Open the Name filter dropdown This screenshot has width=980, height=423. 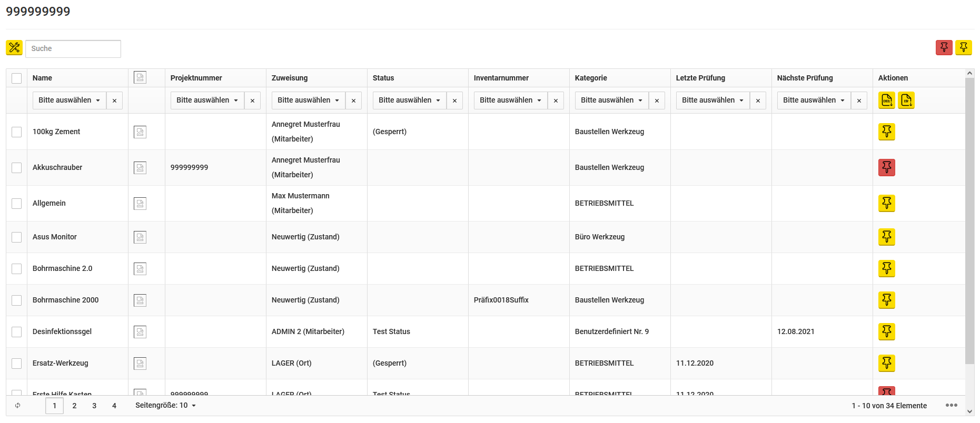coord(69,100)
